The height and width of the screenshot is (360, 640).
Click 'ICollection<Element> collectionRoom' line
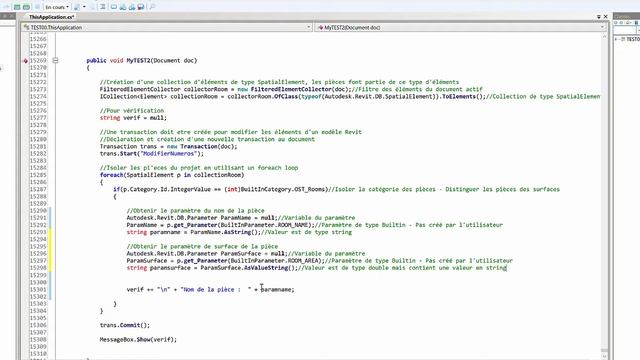pos(350,97)
